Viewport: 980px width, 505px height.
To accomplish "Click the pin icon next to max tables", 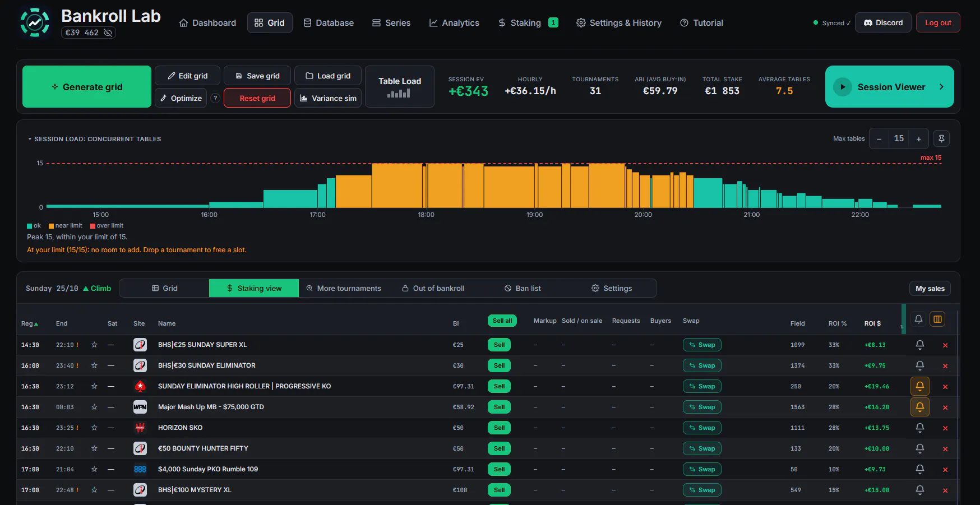I will 941,138.
